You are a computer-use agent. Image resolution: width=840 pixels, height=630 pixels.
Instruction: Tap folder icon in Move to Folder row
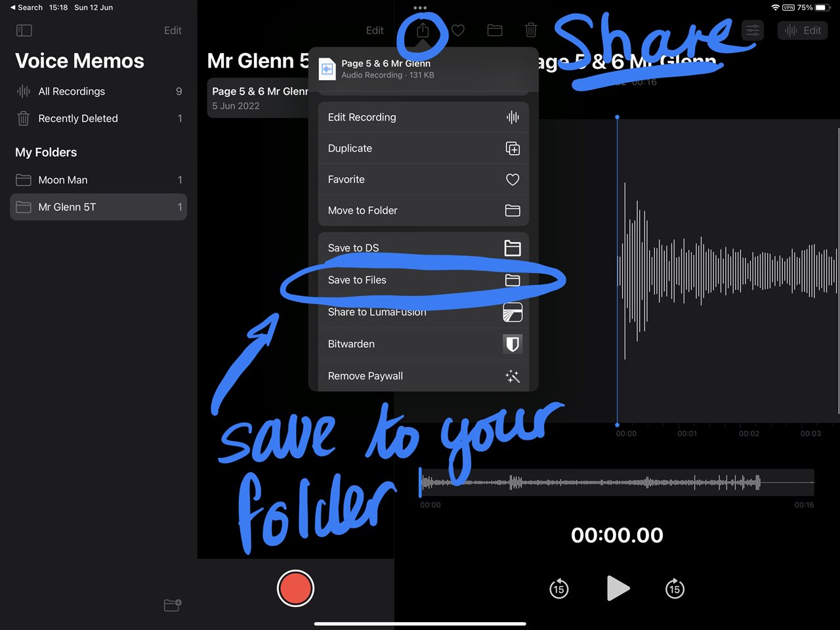point(513,210)
